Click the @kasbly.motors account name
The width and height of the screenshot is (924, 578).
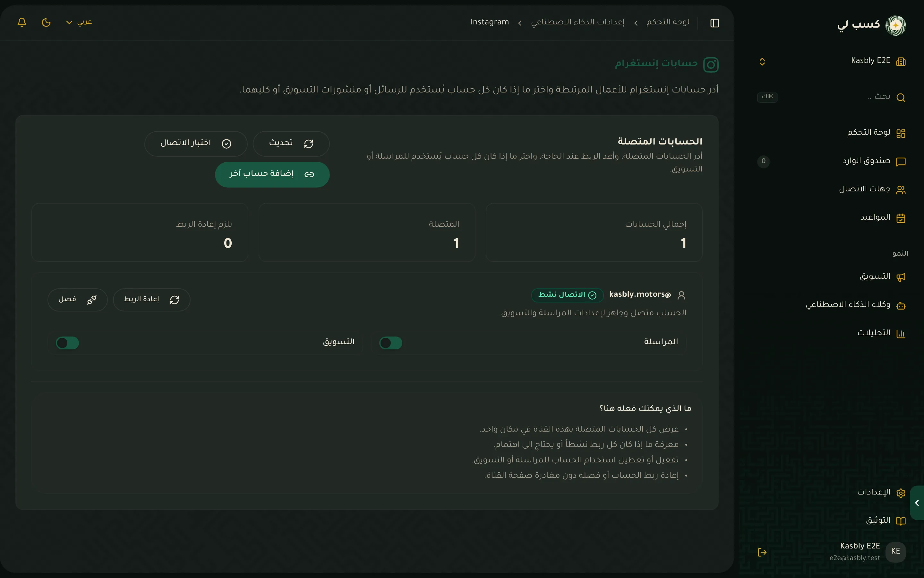tap(640, 294)
